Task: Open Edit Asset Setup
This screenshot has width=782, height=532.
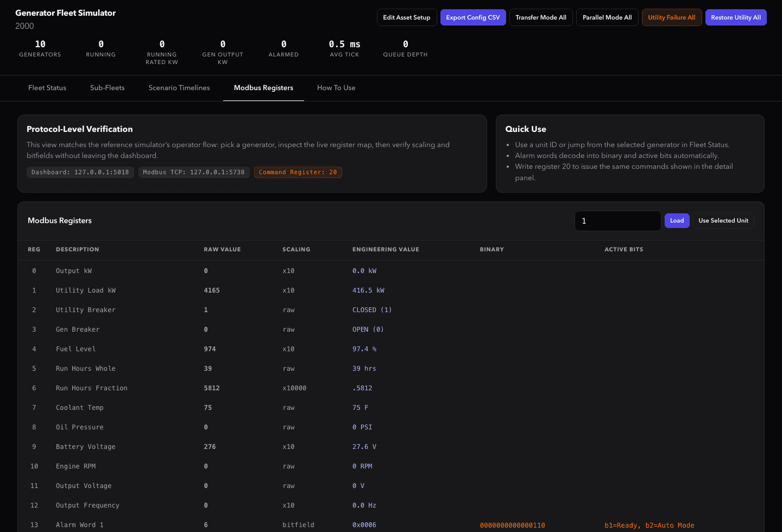Action: click(407, 17)
